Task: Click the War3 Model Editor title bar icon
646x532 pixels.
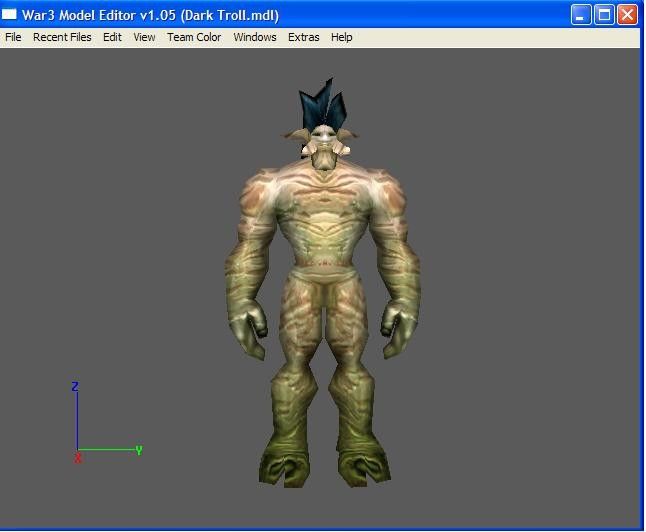Action: [x=9, y=14]
